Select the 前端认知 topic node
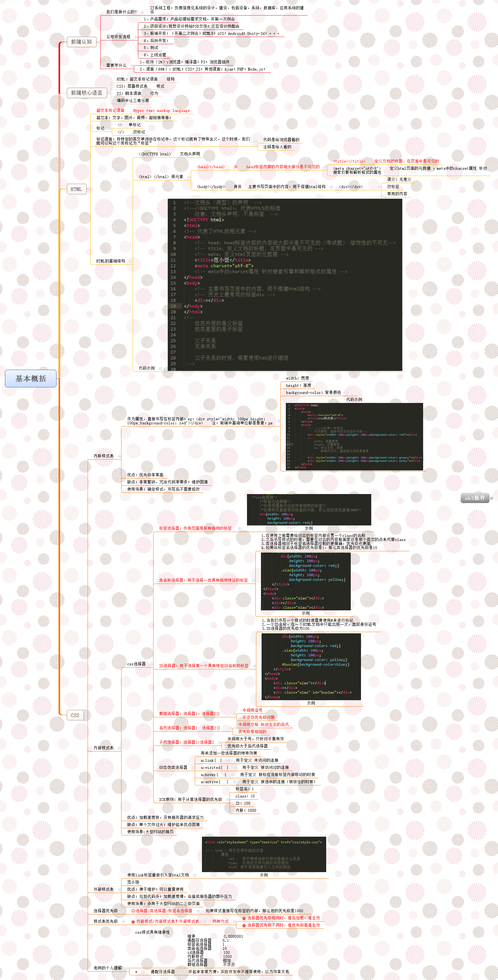498x980 pixels. point(81,42)
